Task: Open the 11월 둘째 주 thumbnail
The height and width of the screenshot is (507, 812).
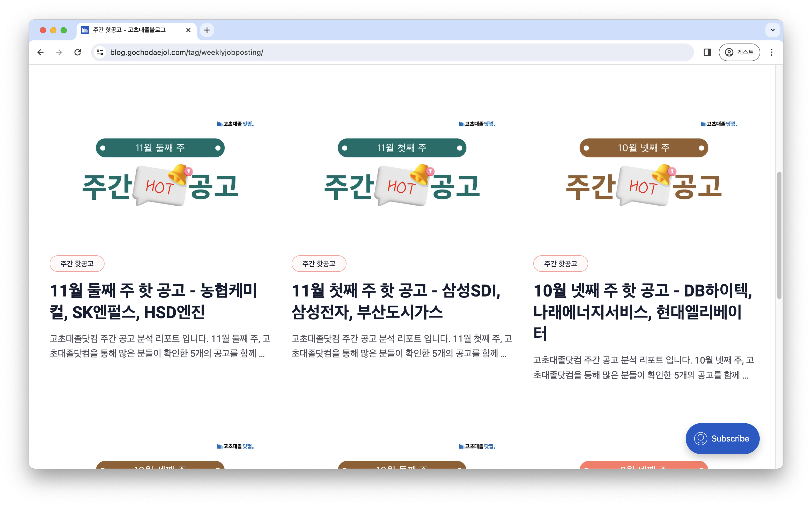Action: (x=160, y=164)
